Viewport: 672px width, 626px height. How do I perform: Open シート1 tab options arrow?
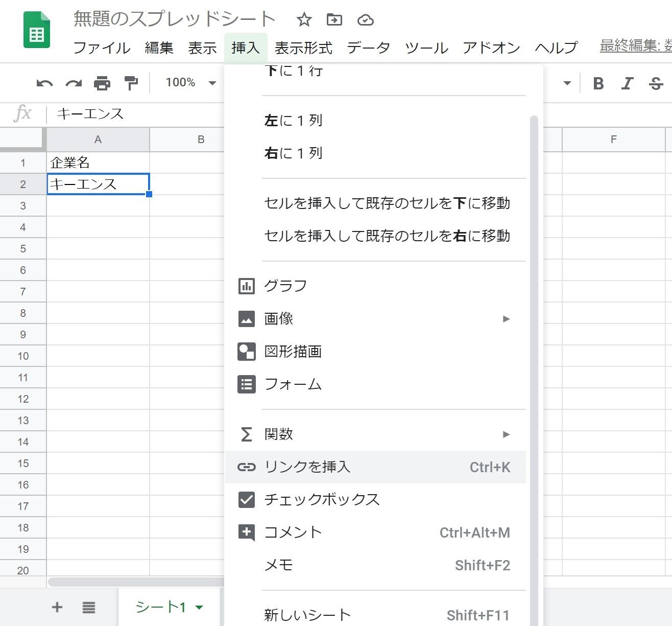(x=200, y=608)
